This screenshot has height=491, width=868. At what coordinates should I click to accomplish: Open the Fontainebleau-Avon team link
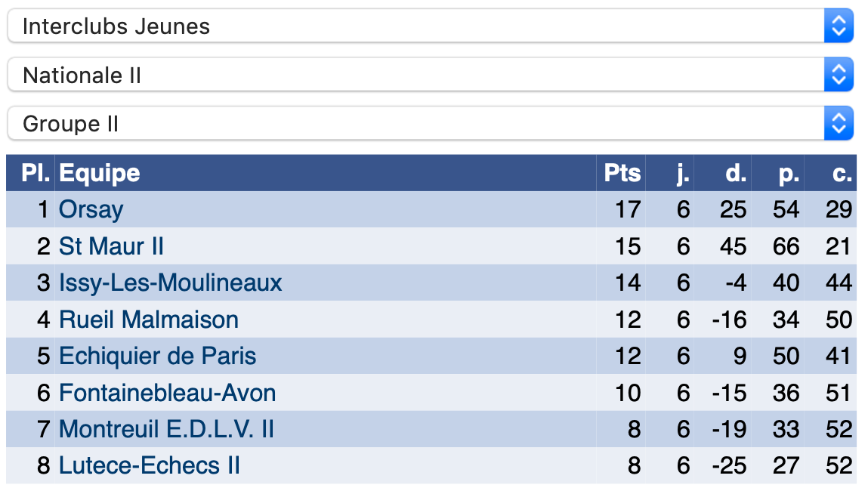pyautogui.click(x=168, y=393)
